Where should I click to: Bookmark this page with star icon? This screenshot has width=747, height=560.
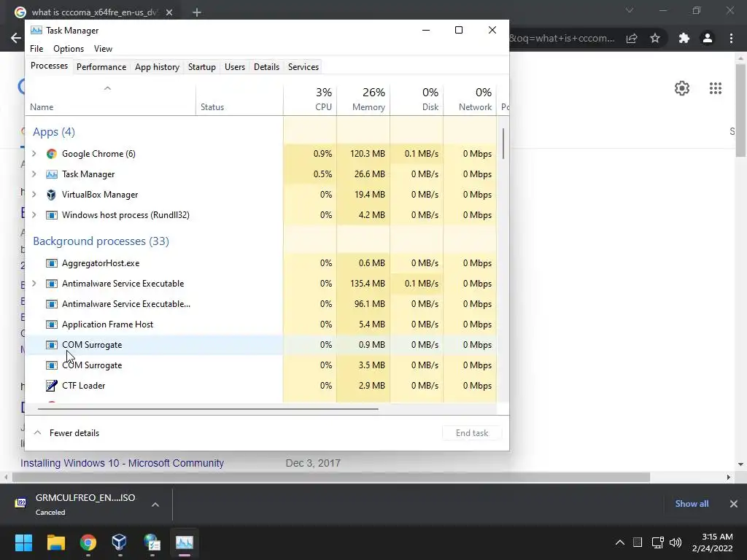pyautogui.click(x=655, y=38)
